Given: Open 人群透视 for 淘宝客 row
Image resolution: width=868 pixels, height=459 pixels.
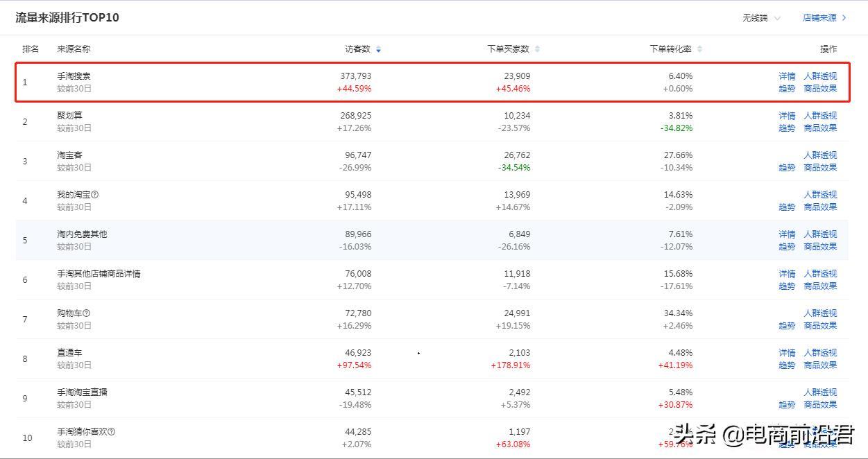Looking at the screenshot, I should pos(820,155).
